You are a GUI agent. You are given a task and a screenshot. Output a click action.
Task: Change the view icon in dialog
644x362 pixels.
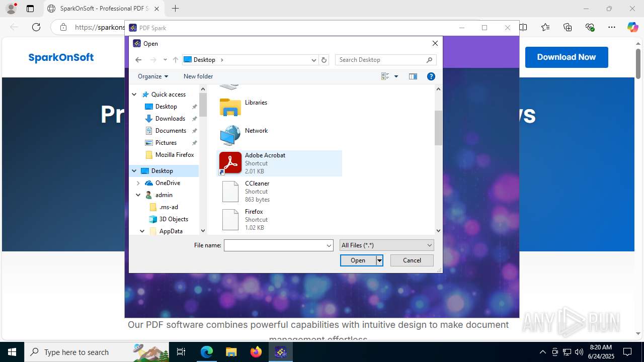pyautogui.click(x=385, y=76)
